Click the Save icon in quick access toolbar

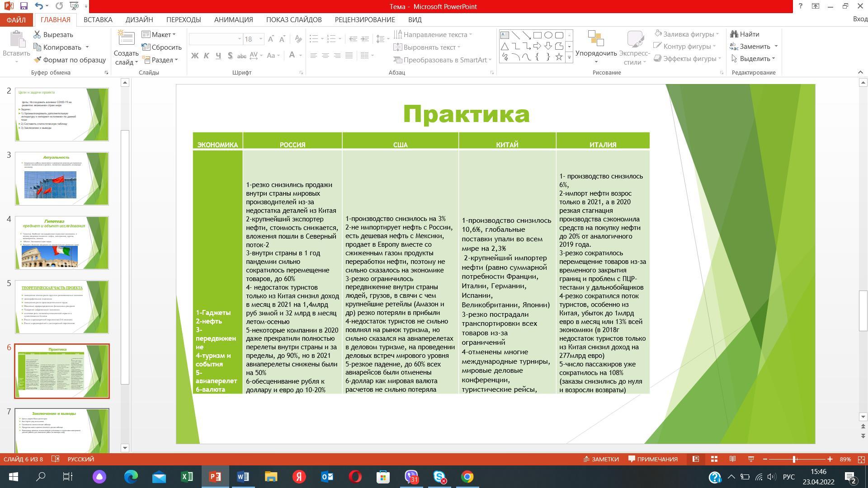point(24,6)
